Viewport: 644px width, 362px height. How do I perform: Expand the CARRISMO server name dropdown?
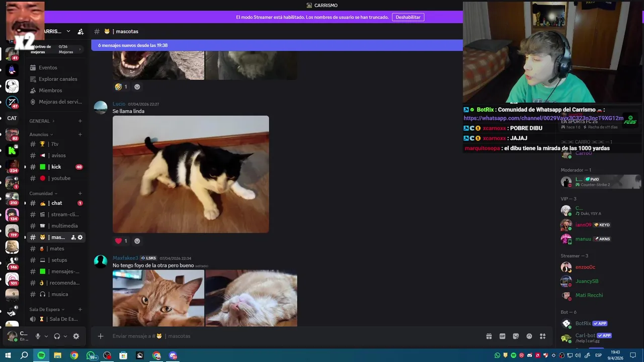tap(68, 31)
